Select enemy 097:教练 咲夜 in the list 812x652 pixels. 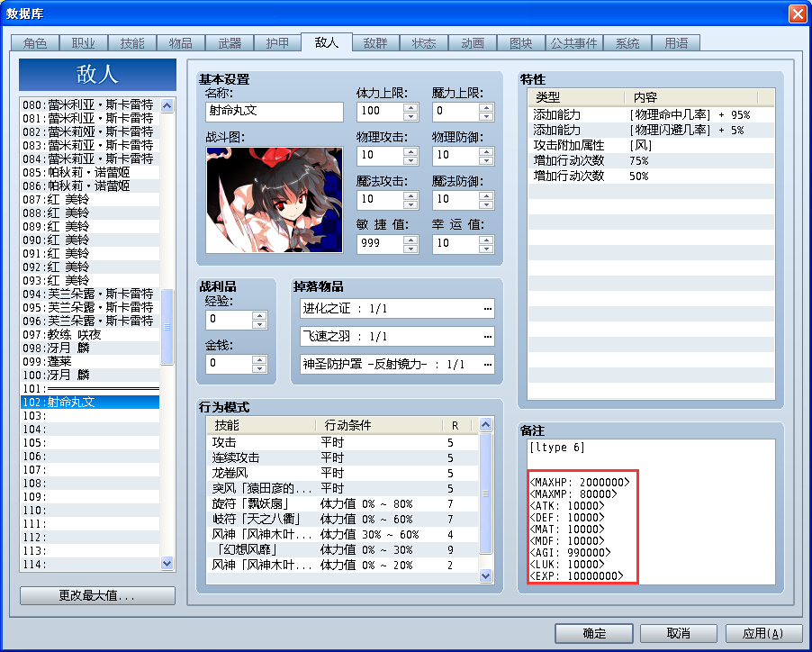90,334
